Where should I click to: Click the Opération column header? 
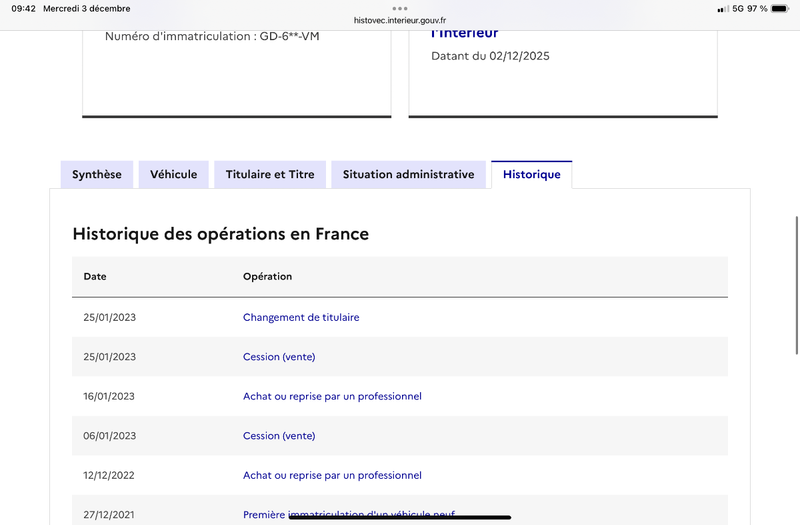click(267, 276)
